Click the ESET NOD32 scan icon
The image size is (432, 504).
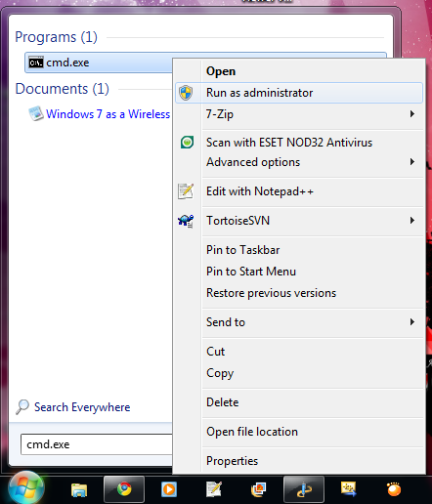(x=187, y=143)
